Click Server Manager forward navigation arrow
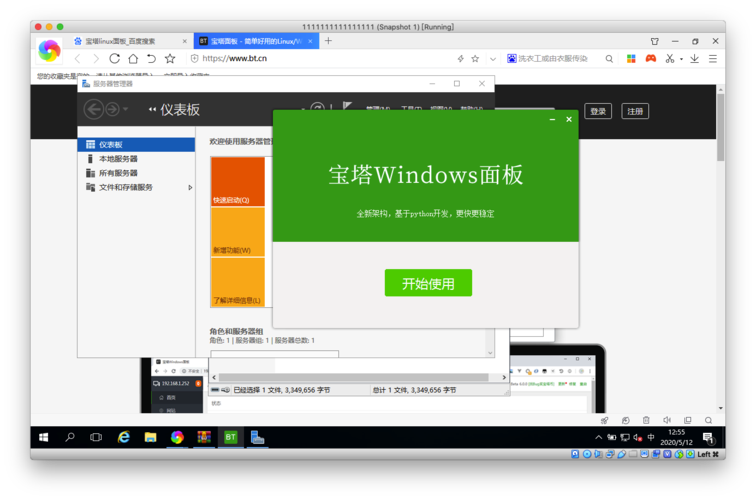 (112, 109)
